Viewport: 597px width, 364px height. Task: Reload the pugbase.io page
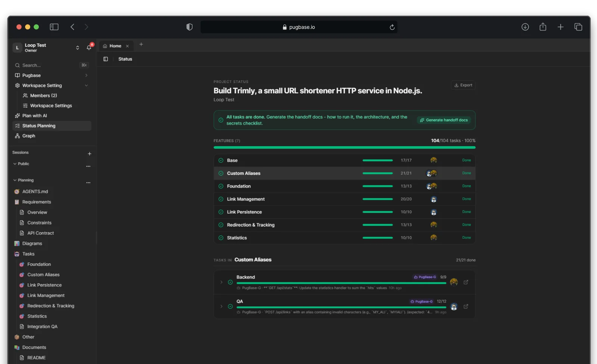[392, 27]
